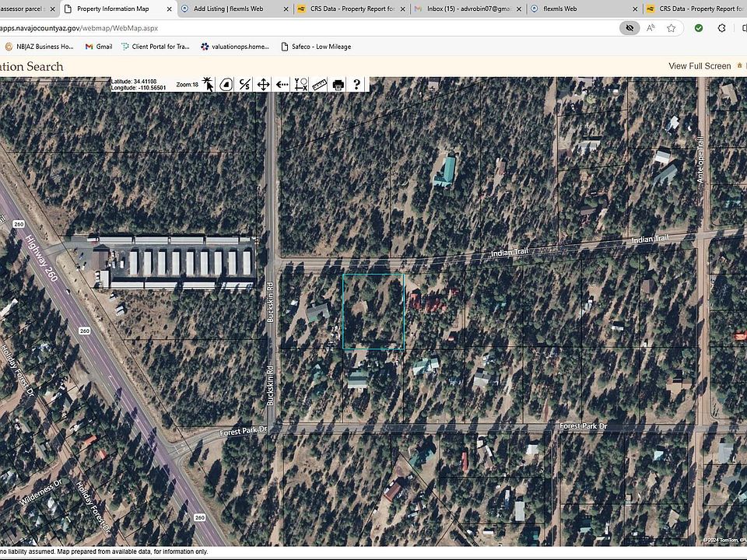Select the ruler measure tool
The image size is (747, 560).
coord(320,84)
